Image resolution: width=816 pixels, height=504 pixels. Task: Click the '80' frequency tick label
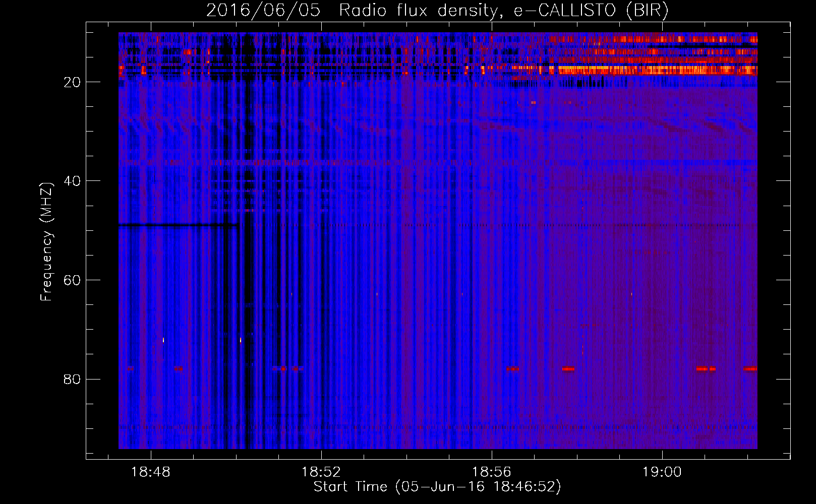click(x=73, y=379)
